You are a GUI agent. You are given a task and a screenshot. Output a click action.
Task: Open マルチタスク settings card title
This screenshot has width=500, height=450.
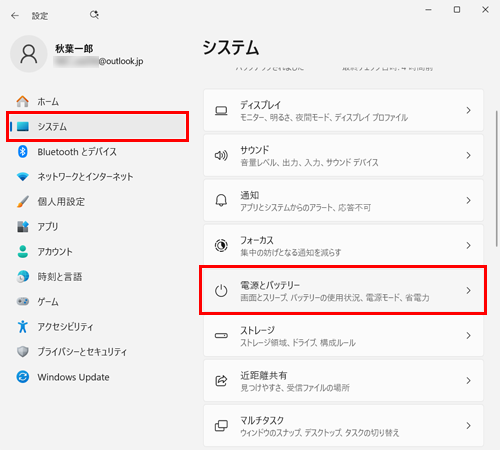(x=262, y=420)
